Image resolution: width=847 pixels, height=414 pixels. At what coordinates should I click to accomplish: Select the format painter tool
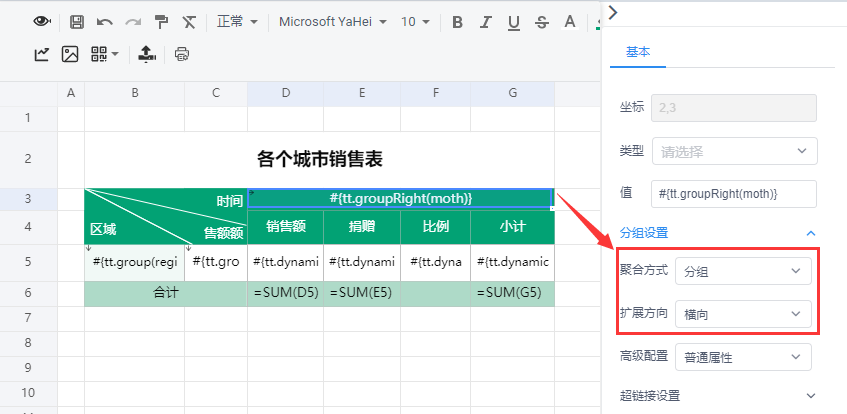[x=161, y=22]
